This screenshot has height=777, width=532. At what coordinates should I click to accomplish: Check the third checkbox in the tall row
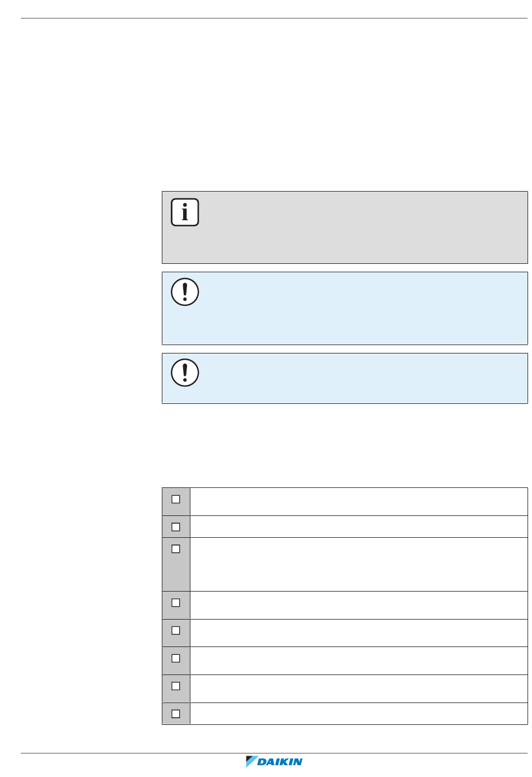point(176,549)
